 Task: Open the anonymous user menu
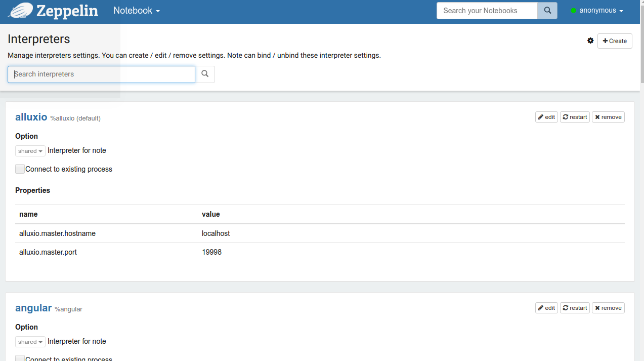[601, 11]
